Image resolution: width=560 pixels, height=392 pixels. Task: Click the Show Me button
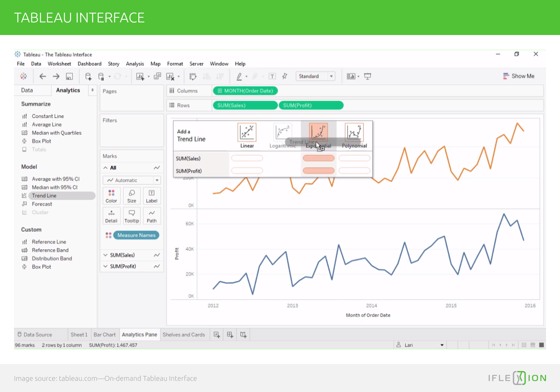(x=519, y=76)
